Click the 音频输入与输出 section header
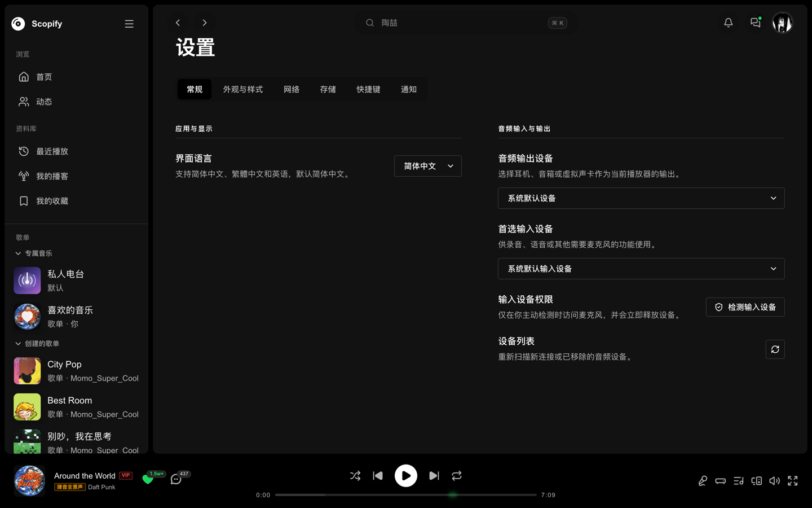 (x=524, y=129)
